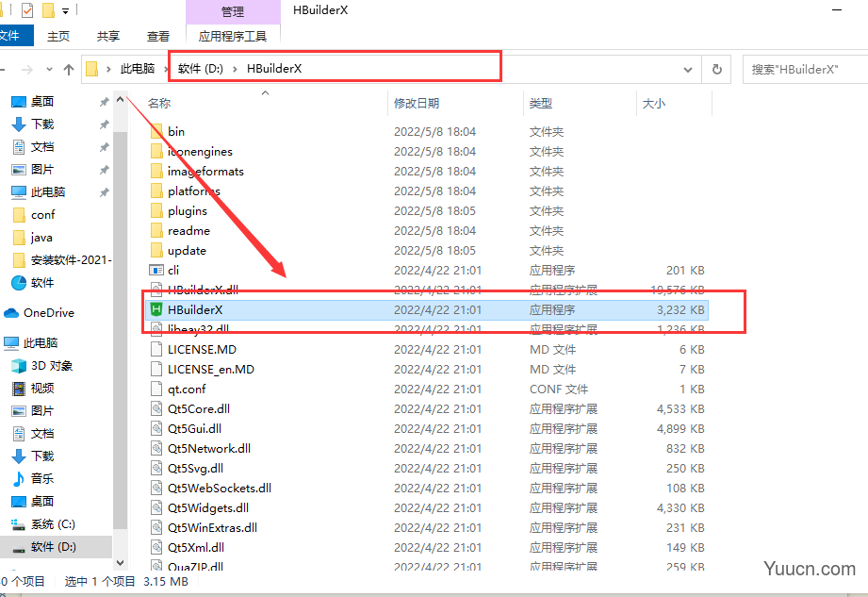Select Qt5WebSockets.dll file name
868x597 pixels.
click(220, 488)
